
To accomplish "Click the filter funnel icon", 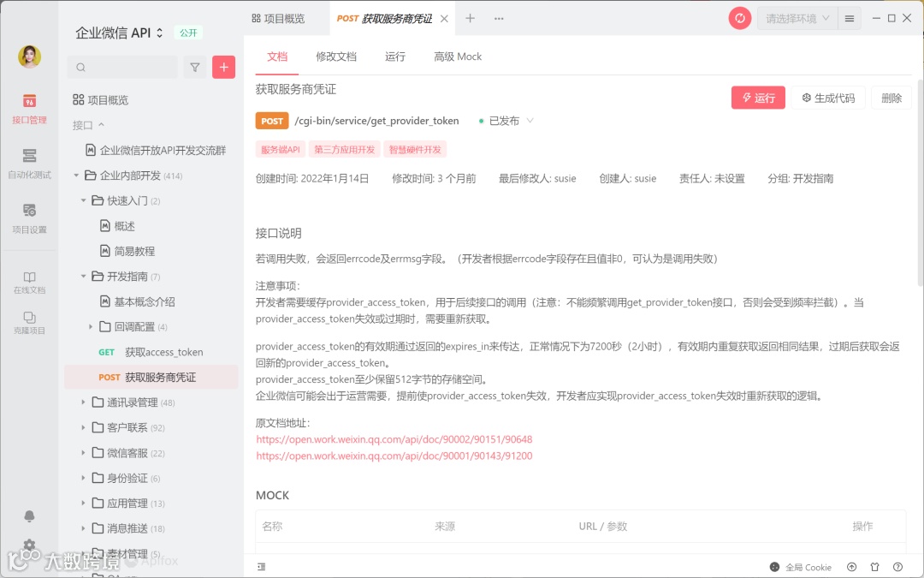I will pyautogui.click(x=194, y=68).
